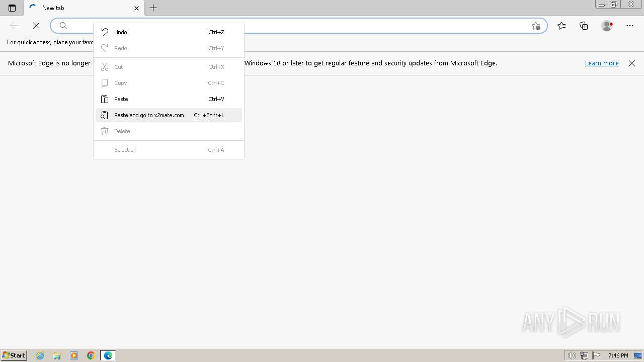Launch Internet Explorer from taskbar
Image resolution: width=644 pixels, height=362 pixels.
(40, 355)
